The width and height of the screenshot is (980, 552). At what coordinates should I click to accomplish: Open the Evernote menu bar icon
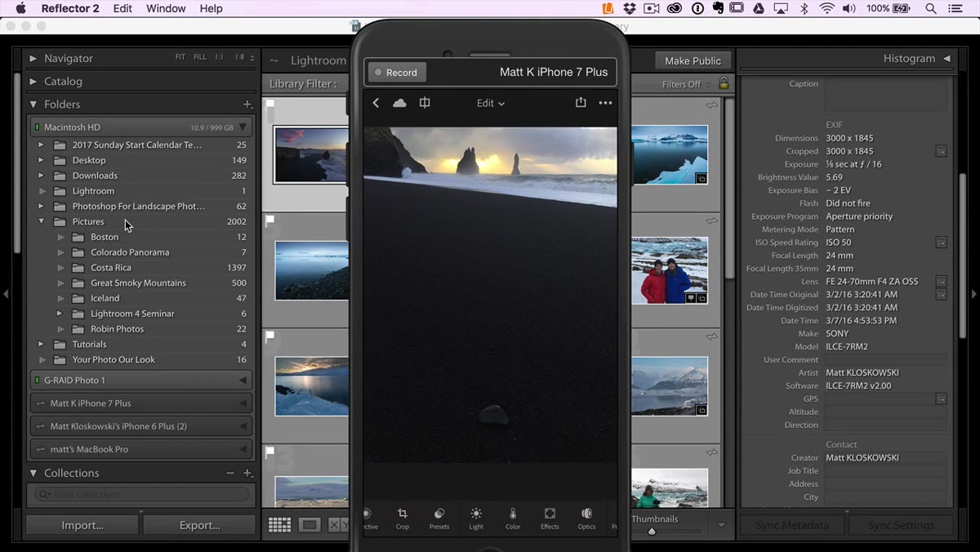(x=718, y=8)
